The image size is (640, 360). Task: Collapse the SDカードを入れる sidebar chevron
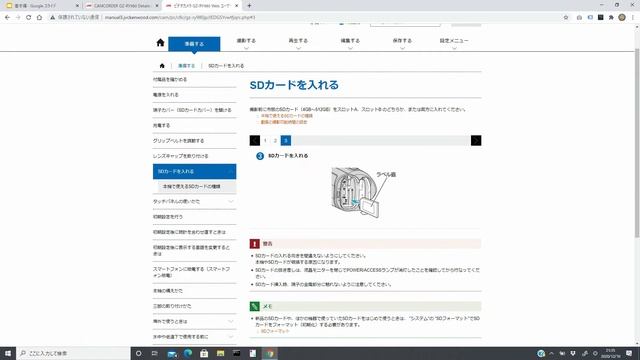click(x=231, y=171)
